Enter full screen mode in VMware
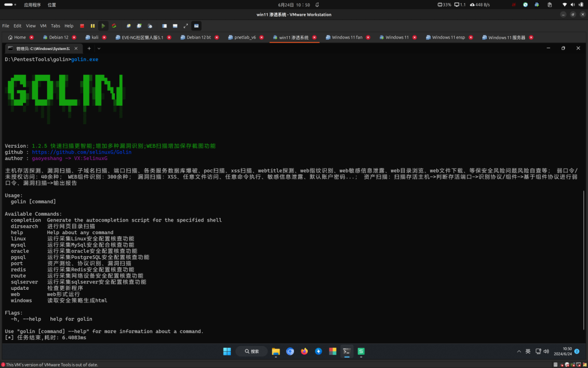The image size is (588, 368). pos(186,25)
